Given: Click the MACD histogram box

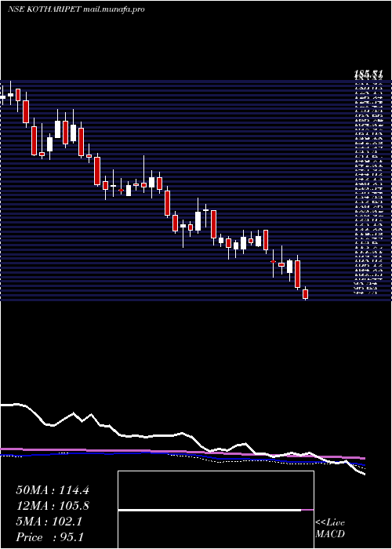Looking at the screenshot, I should coord(216,510).
